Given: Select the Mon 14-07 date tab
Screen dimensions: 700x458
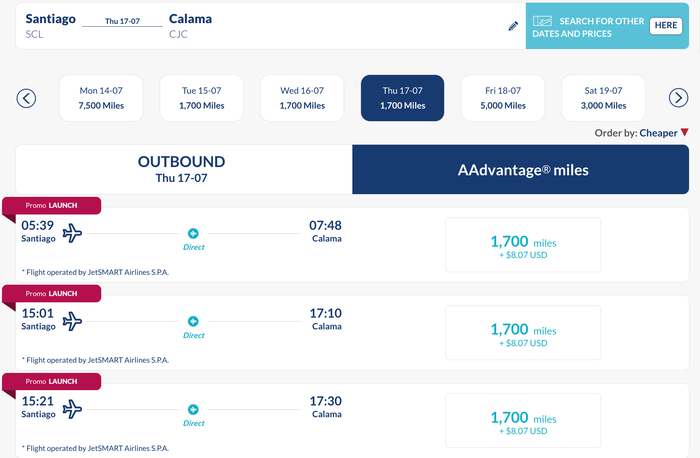Looking at the screenshot, I should point(101,98).
